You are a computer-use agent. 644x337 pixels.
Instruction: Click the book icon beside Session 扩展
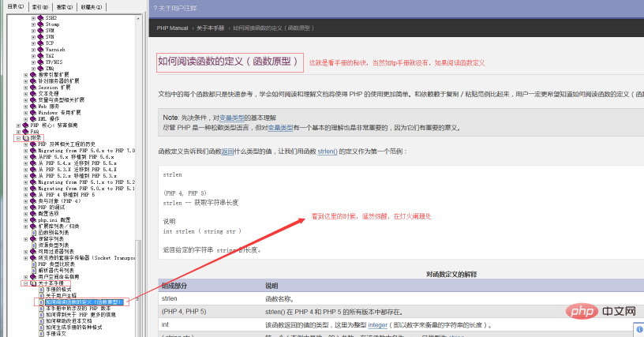pyautogui.click(x=33, y=88)
